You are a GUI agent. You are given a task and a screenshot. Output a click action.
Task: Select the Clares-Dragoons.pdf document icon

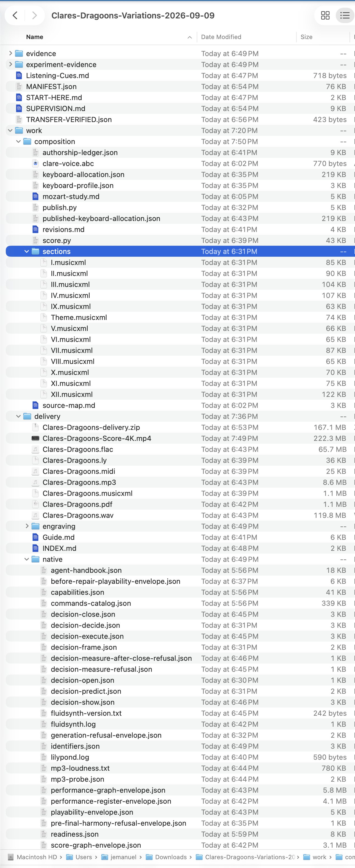pos(35,504)
